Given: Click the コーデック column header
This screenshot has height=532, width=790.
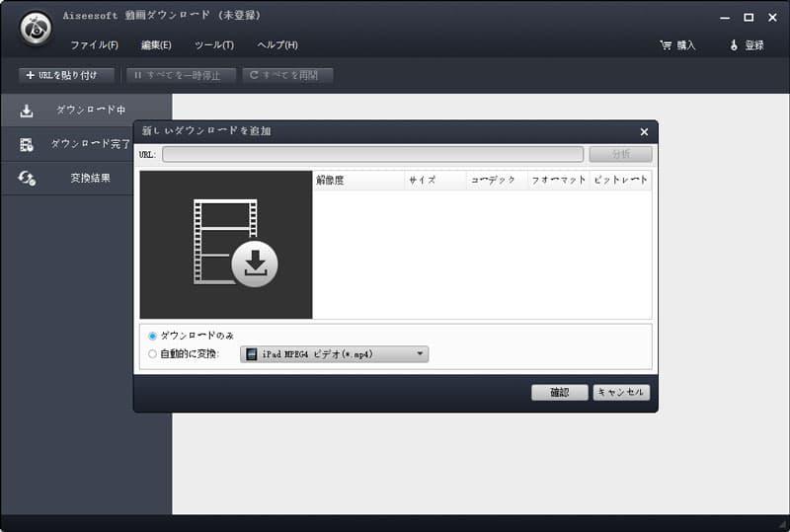Looking at the screenshot, I should pos(497,180).
